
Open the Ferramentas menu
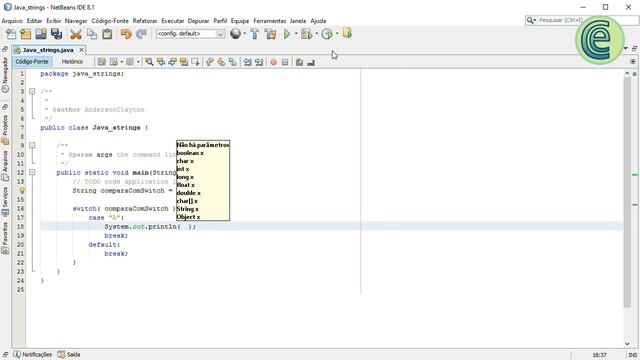click(x=269, y=21)
